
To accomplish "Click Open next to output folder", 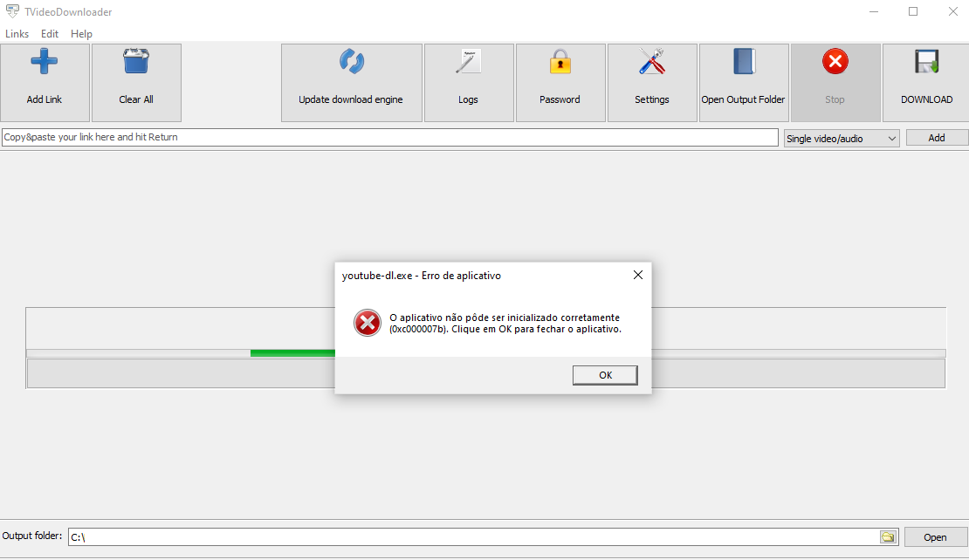I will coord(935,537).
